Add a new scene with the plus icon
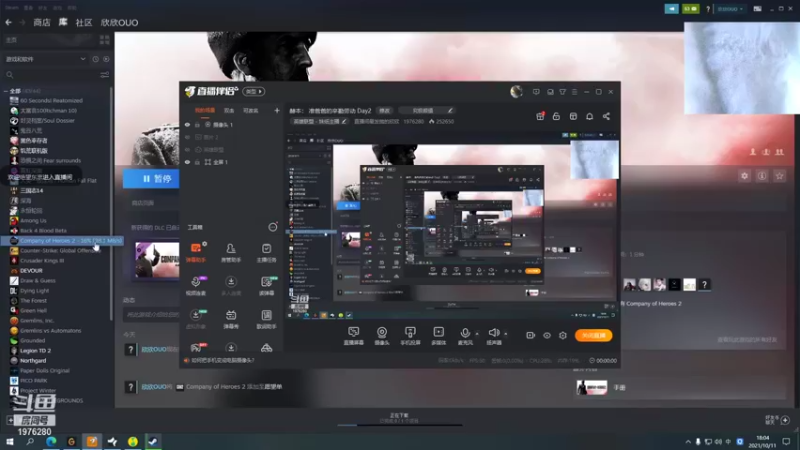Screen dimensions: 800x450 277,110
